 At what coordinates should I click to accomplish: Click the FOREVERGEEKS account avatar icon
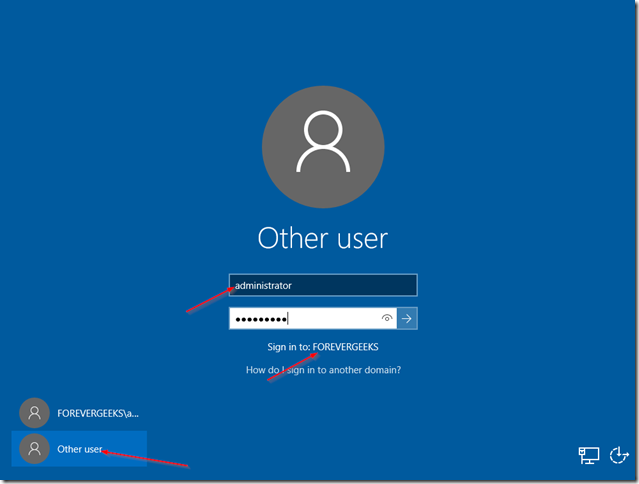point(35,412)
